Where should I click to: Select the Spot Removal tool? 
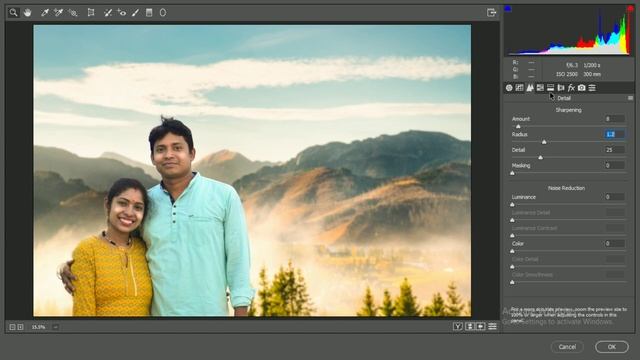(108, 13)
